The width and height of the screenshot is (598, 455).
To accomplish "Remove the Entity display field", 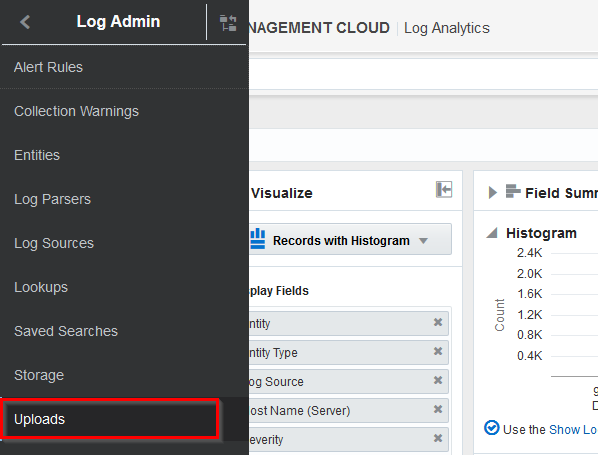I will (x=438, y=322).
